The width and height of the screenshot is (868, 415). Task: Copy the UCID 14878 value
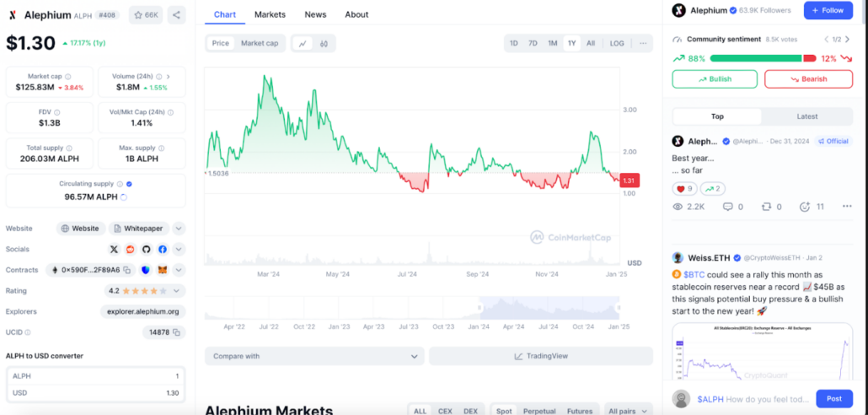177,332
